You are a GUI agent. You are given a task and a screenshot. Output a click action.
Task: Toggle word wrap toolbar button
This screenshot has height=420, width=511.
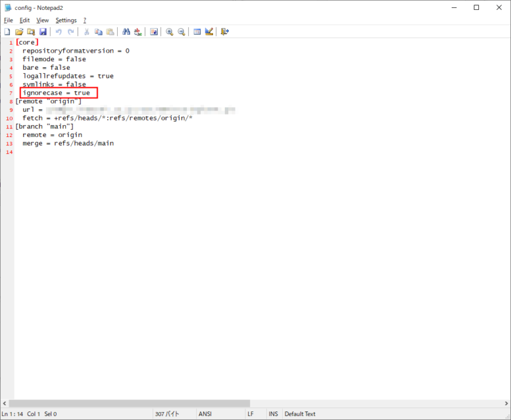[154, 32]
